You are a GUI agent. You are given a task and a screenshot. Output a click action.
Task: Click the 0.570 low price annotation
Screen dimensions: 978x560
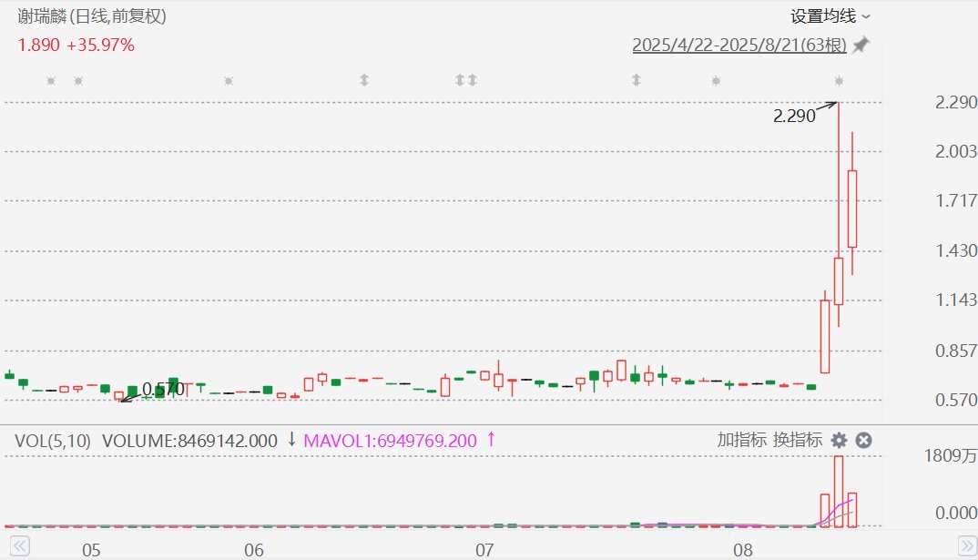(x=163, y=389)
